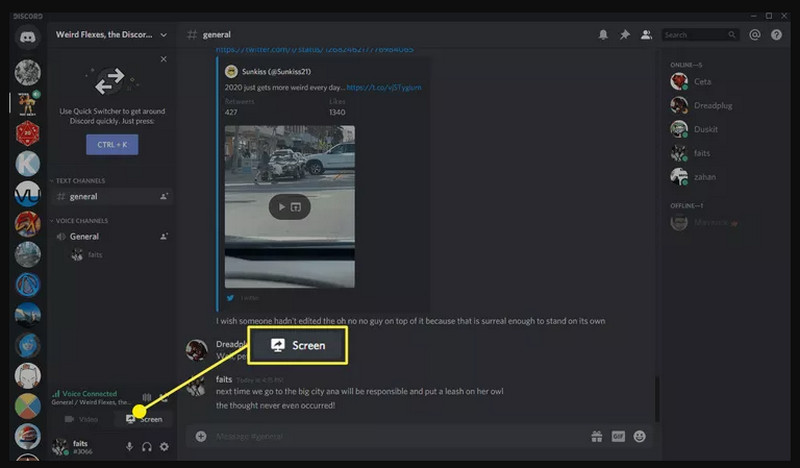Click the Screen share button in the voice panel
This screenshot has width=800, height=468.
(144, 419)
